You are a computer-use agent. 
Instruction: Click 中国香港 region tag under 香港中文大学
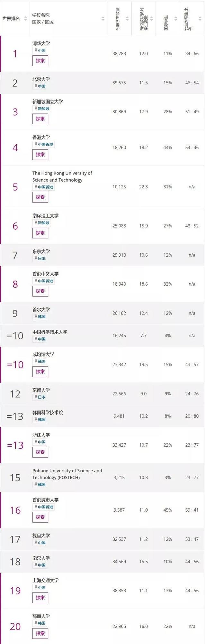tap(45, 281)
